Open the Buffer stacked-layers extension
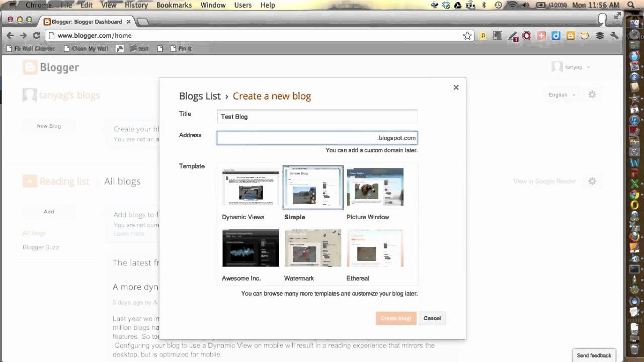Screen dimensions: 644x362 [600, 36]
